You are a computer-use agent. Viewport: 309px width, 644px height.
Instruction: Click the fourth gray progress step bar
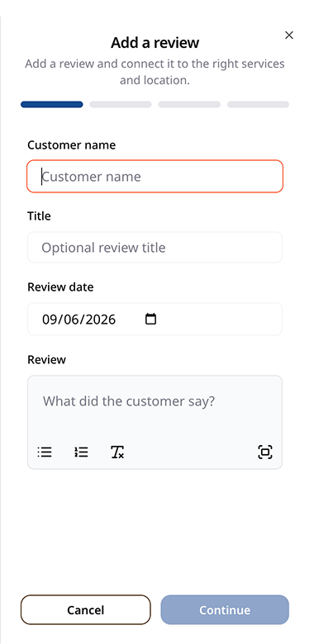[x=258, y=105]
